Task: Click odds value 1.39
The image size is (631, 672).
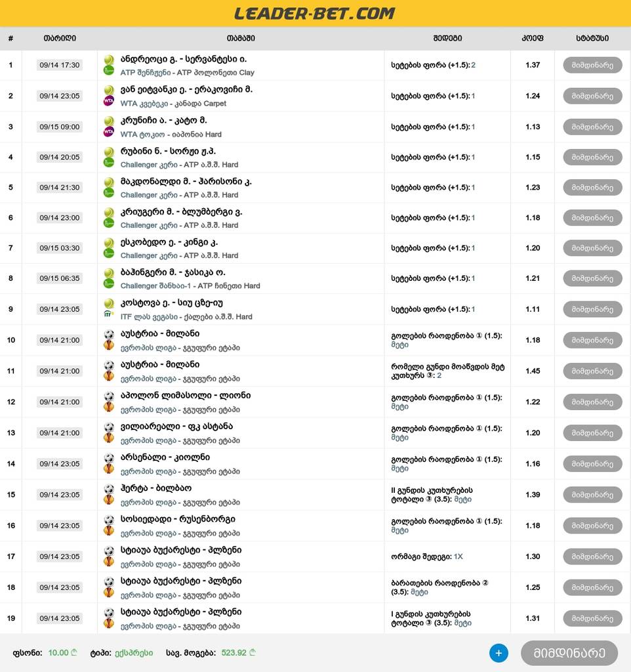Action: pyautogui.click(x=533, y=495)
